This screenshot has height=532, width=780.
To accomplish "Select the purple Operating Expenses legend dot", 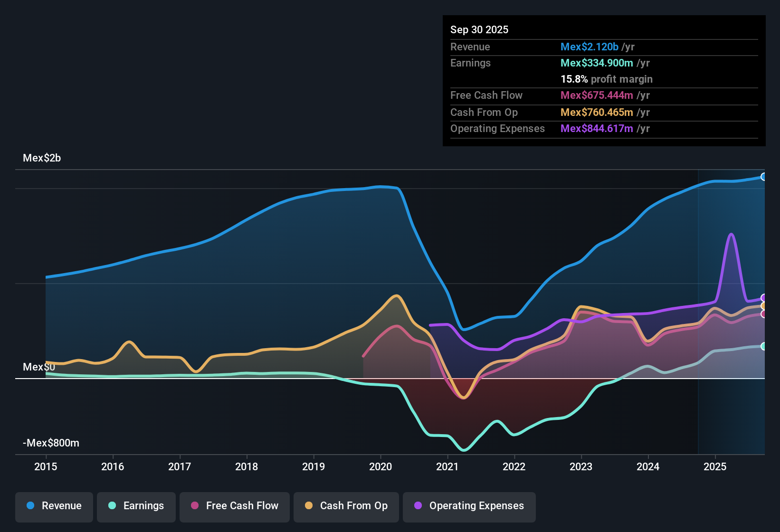I will (x=418, y=506).
